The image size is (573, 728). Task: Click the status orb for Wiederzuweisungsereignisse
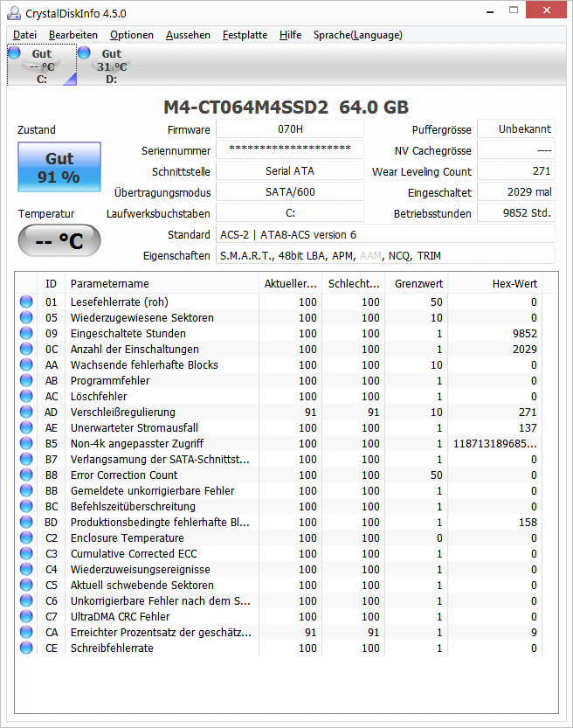click(x=26, y=569)
